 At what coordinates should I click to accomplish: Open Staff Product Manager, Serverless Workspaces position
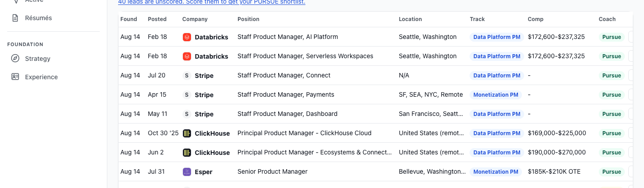tap(305, 56)
